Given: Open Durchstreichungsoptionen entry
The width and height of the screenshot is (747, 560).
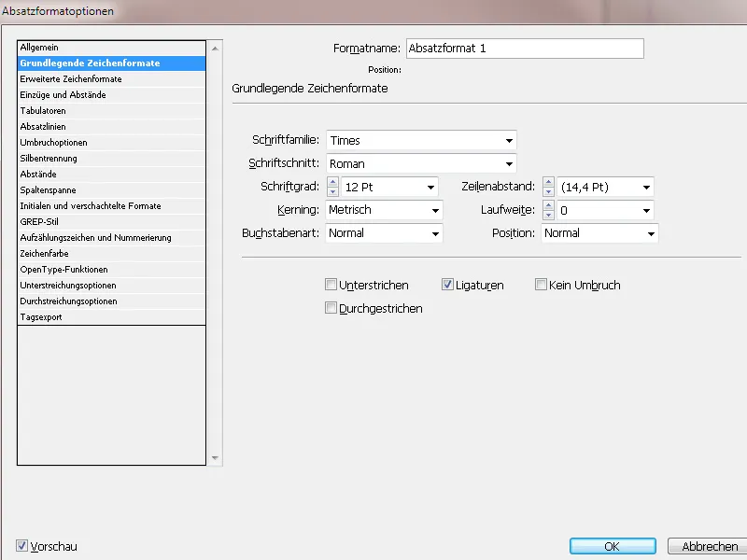Looking at the screenshot, I should tap(111, 301).
